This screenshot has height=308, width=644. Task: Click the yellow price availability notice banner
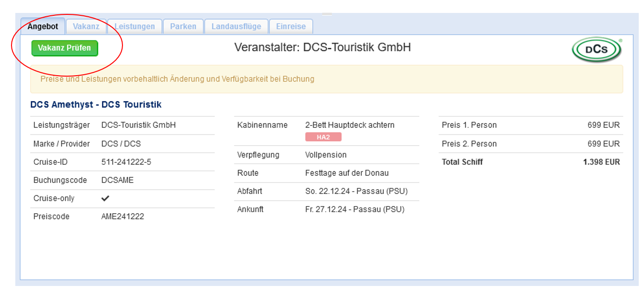[x=326, y=79]
